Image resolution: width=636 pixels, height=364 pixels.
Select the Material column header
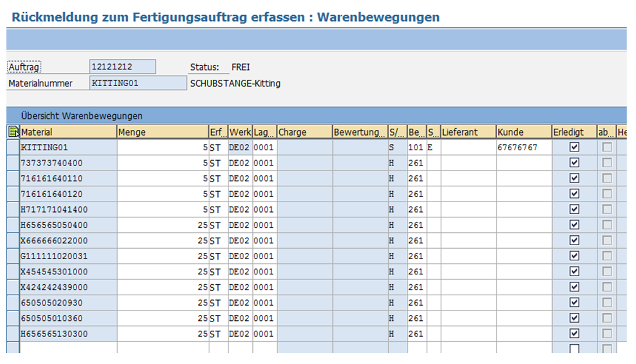[x=68, y=132]
